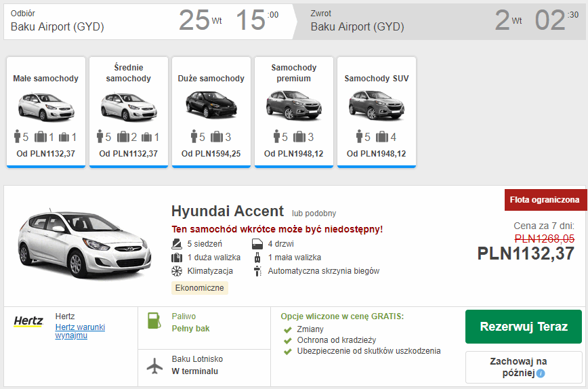588x389 pixels.
Task: Click the car seat icon
Action: (177, 244)
